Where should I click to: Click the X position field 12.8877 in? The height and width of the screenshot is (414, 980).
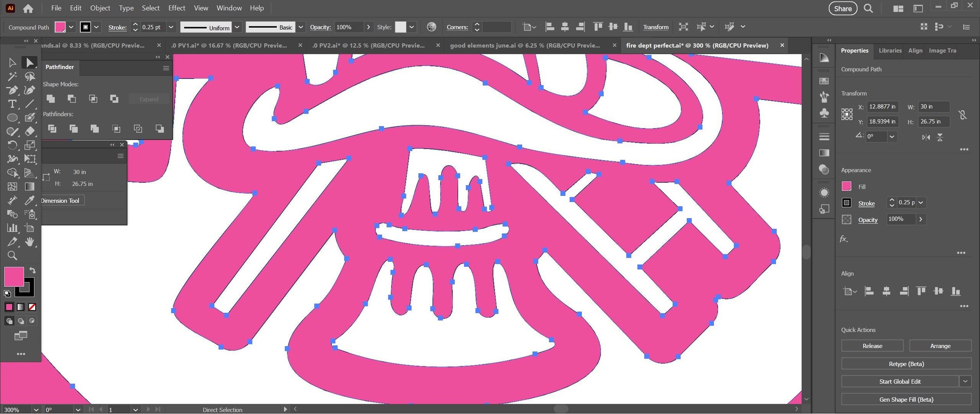[882, 107]
